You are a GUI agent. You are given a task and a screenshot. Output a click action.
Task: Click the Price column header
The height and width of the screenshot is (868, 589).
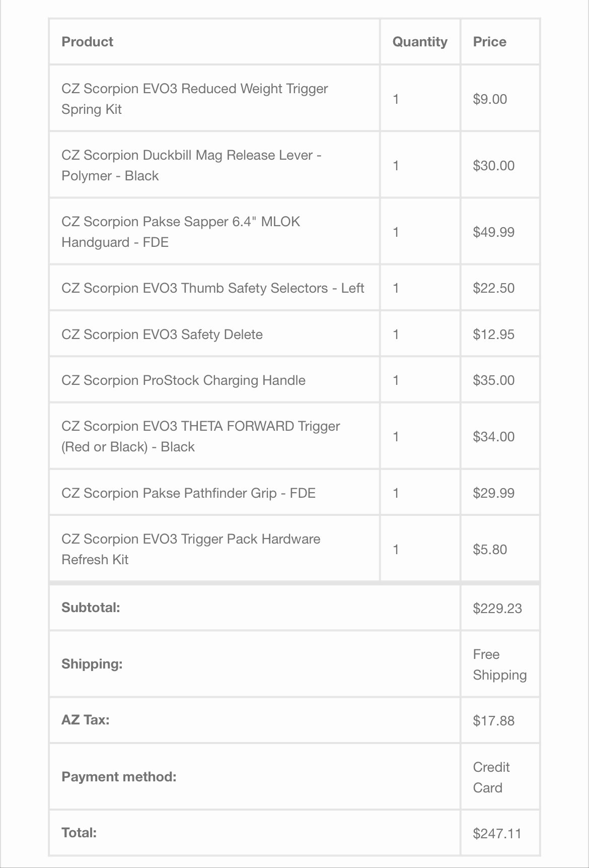[x=489, y=42]
